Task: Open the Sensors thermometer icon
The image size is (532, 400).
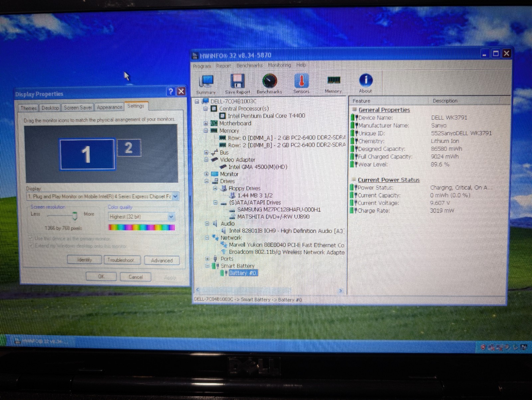Action: pyautogui.click(x=301, y=83)
